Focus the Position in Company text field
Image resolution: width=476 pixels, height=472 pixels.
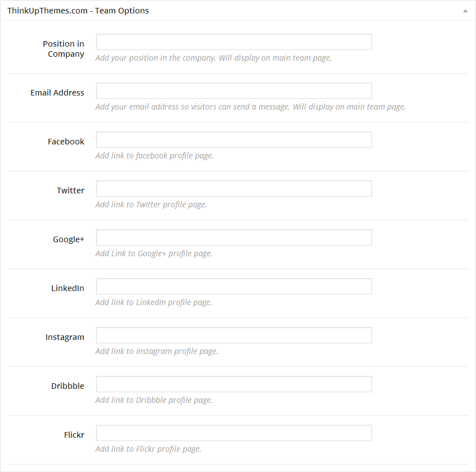pos(234,42)
